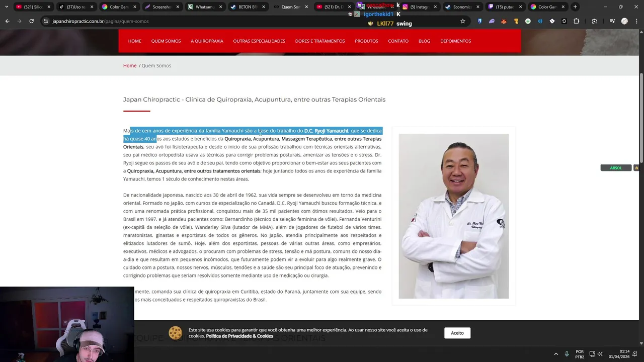Image resolution: width=644 pixels, height=362 pixels.
Task: Open PRODUTOS in the navigation bar
Action: (366, 41)
